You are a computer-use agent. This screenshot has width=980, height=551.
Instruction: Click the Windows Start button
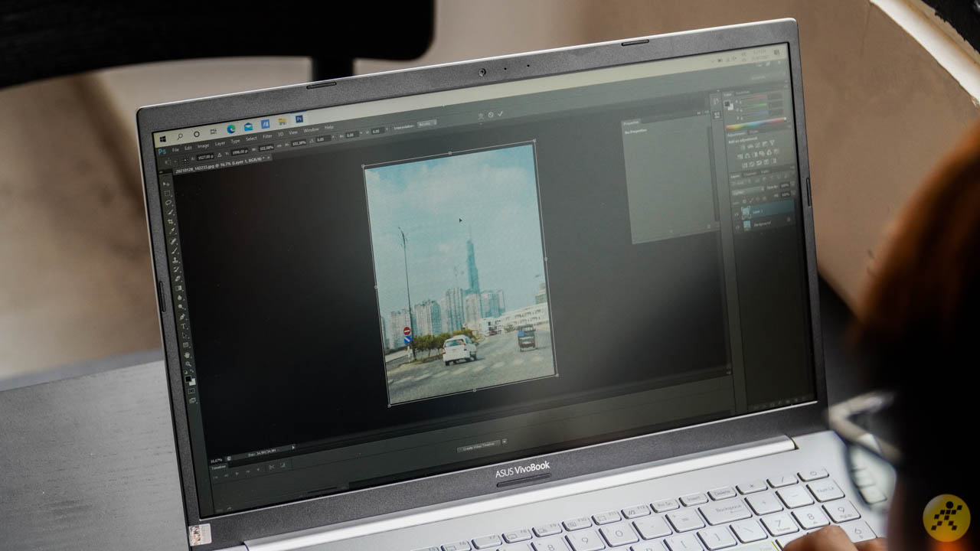(x=163, y=139)
